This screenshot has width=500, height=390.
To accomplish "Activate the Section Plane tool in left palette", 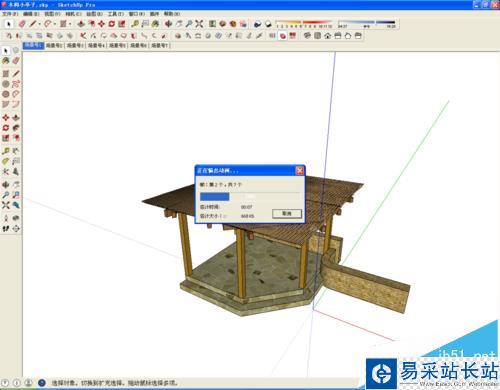I will 16,229.
